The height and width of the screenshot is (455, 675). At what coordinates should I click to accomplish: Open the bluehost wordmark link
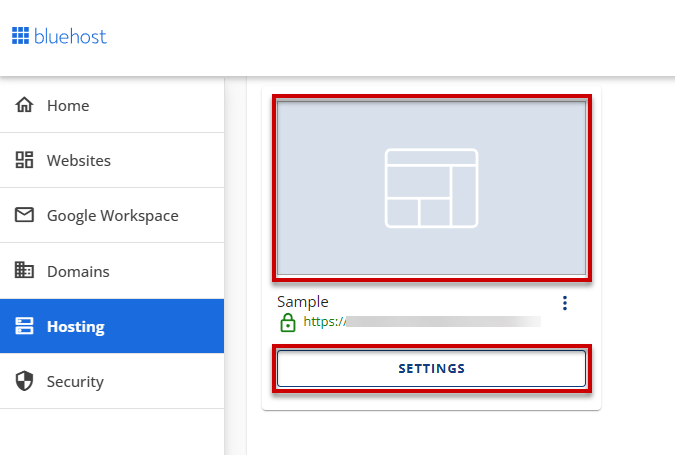pyautogui.click(x=70, y=36)
